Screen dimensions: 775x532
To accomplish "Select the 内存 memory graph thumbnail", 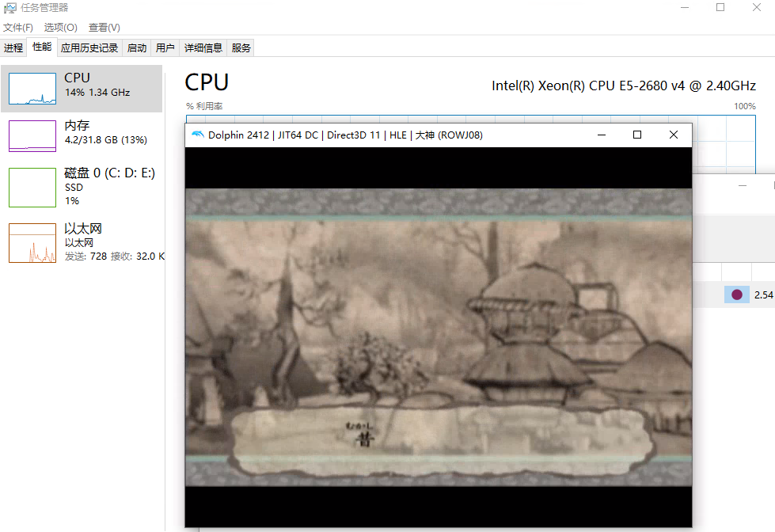I will [x=32, y=136].
